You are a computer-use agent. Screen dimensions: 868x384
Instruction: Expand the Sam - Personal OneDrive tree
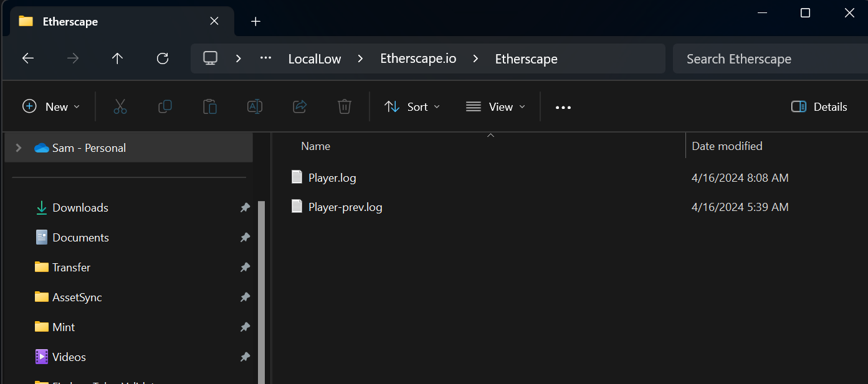(x=19, y=148)
